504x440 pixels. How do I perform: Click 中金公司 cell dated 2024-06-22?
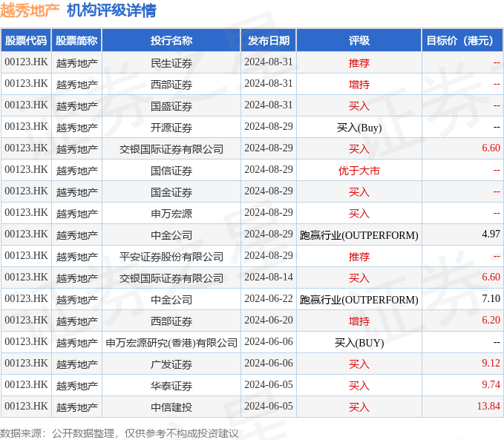click(x=171, y=300)
